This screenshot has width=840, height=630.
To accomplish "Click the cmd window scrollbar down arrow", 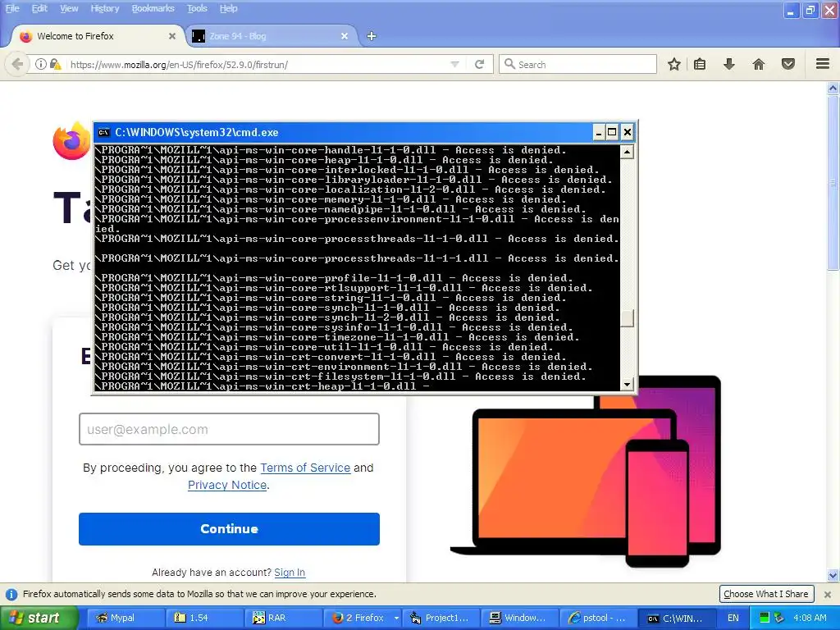I will click(x=628, y=384).
